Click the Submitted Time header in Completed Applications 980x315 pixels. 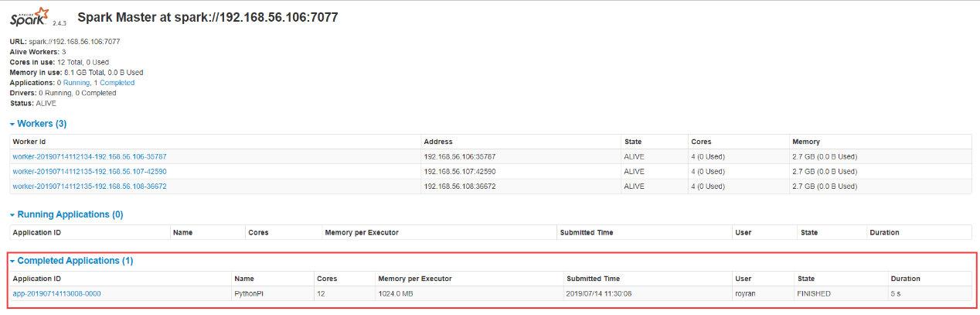point(593,279)
